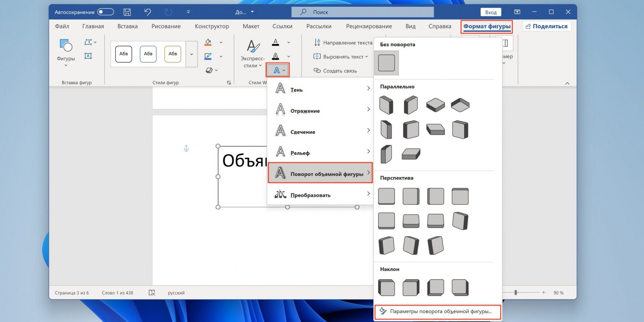Open the Преобразовать submenu
Screen dimensions: 644x322
[320, 195]
